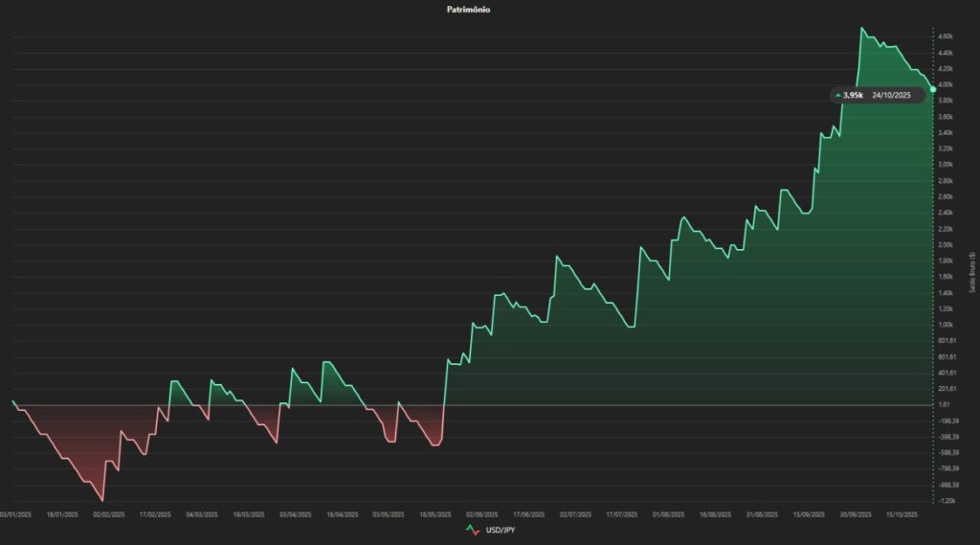Click the 01/08/2025 x-axis date label
This screenshot has height=545, width=980.
667,514
